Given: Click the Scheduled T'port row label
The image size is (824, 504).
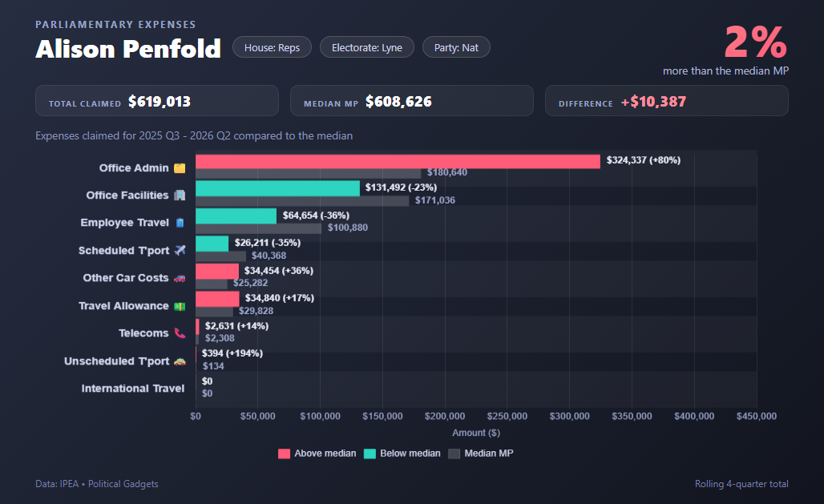Looking at the screenshot, I should click(x=124, y=251).
